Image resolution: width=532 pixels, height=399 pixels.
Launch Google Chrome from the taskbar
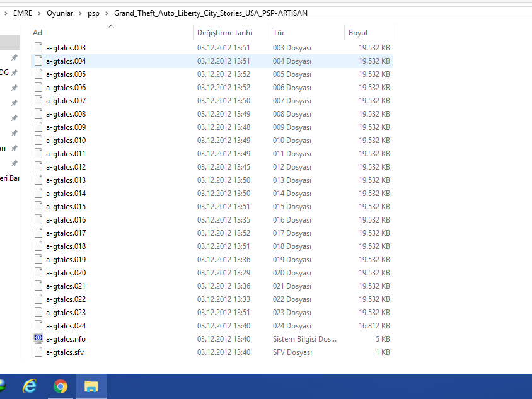point(61,386)
